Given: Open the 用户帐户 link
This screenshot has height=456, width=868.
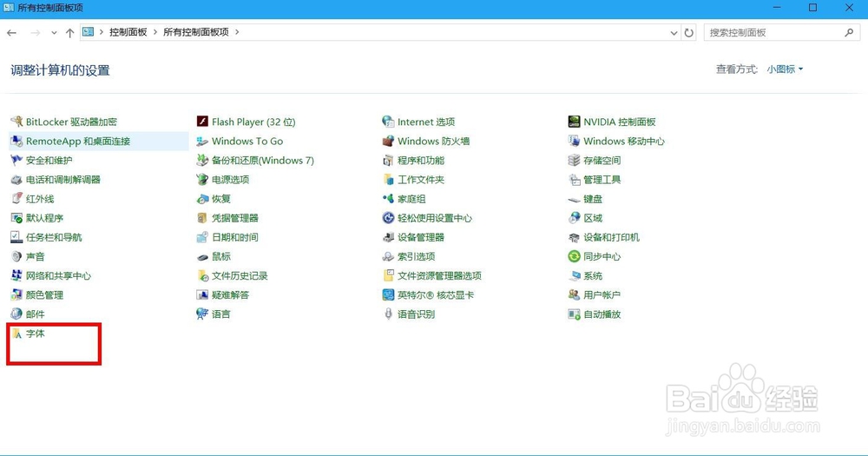Looking at the screenshot, I should 602,294.
